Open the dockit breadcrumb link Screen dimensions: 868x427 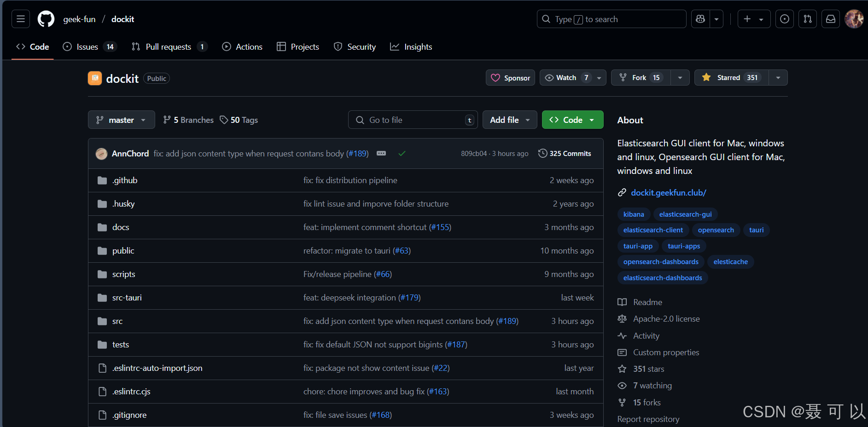click(x=122, y=19)
